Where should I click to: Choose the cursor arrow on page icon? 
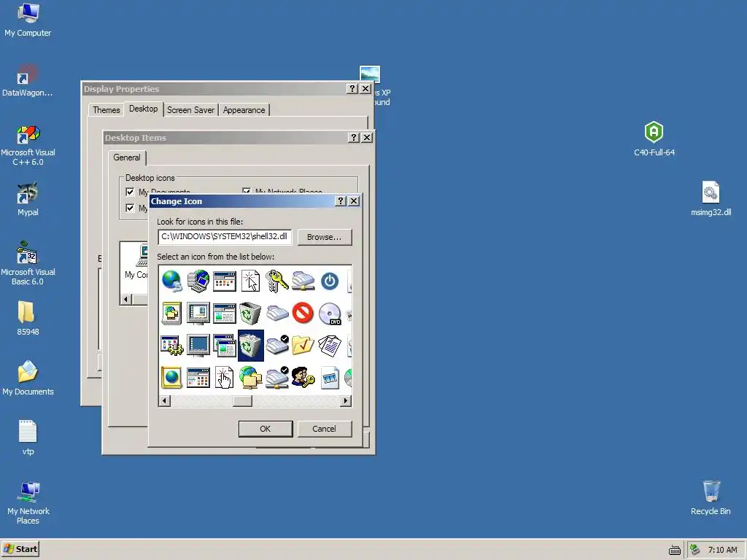pyautogui.click(x=251, y=281)
